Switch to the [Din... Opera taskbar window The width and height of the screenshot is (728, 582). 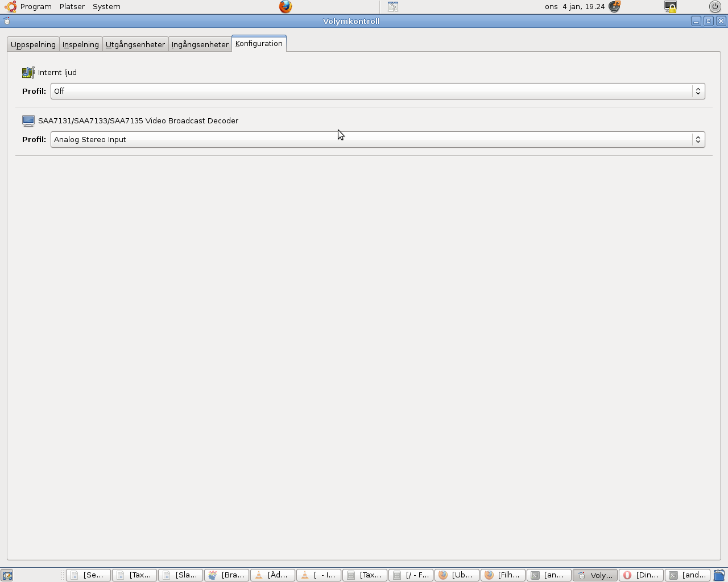(x=641, y=575)
